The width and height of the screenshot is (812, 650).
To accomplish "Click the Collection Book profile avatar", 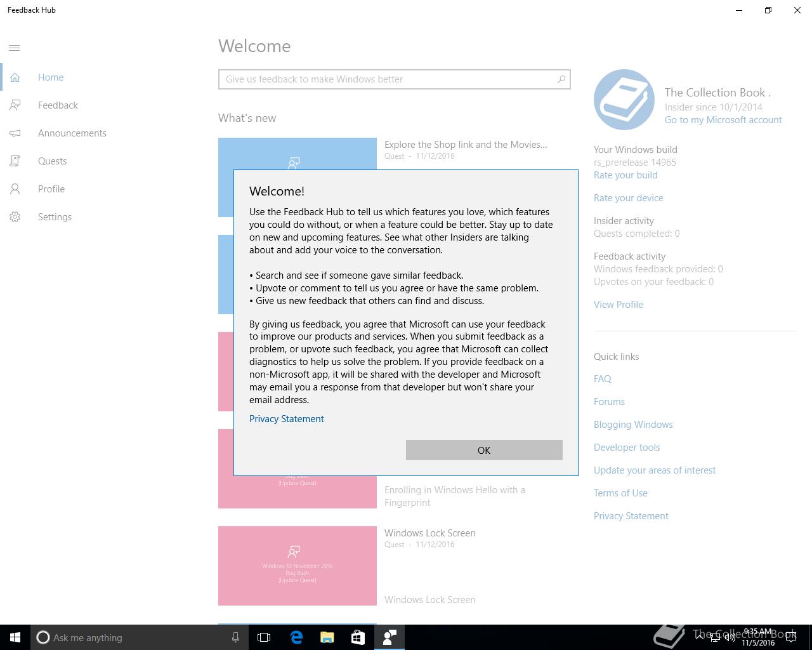I will click(624, 100).
